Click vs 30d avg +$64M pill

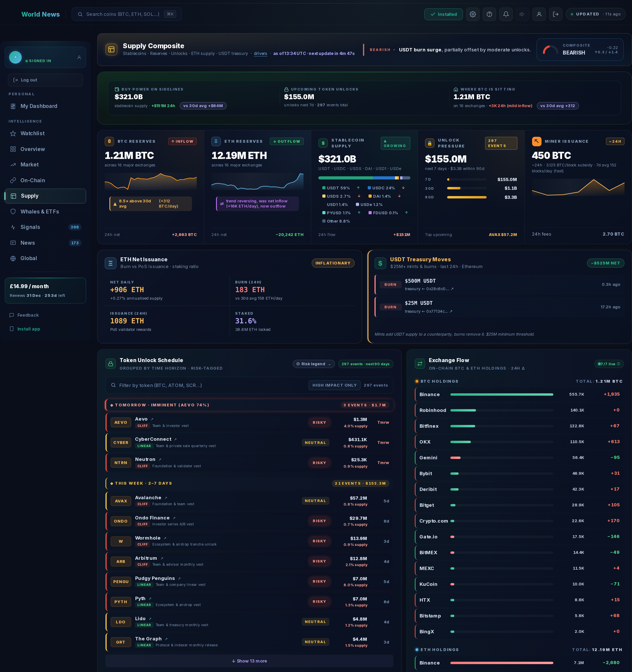(x=203, y=106)
